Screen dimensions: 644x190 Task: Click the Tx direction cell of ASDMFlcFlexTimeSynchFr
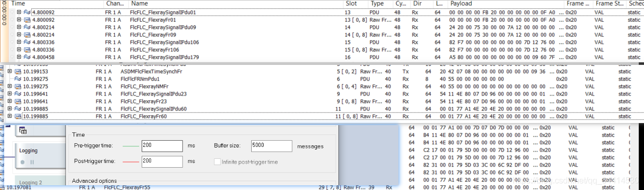tap(406, 71)
